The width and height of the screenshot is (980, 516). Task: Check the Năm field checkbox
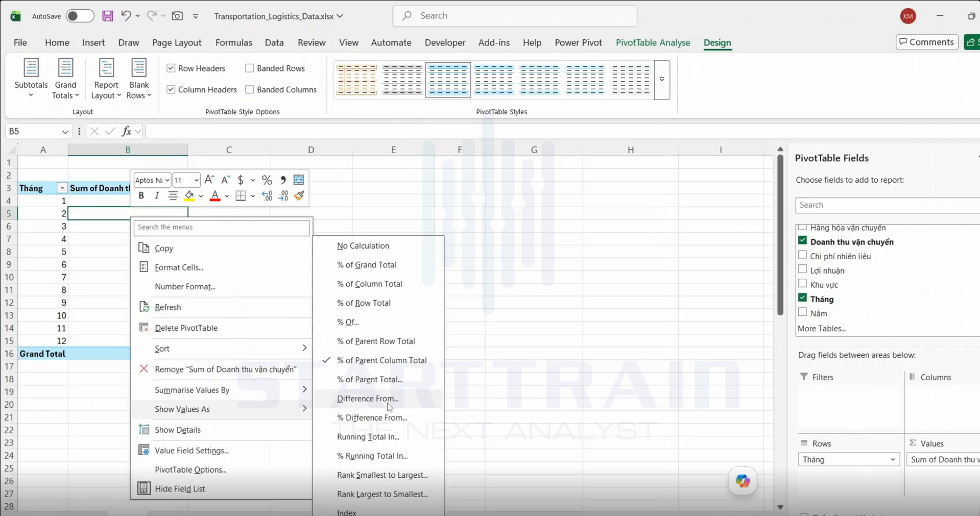[802, 312]
